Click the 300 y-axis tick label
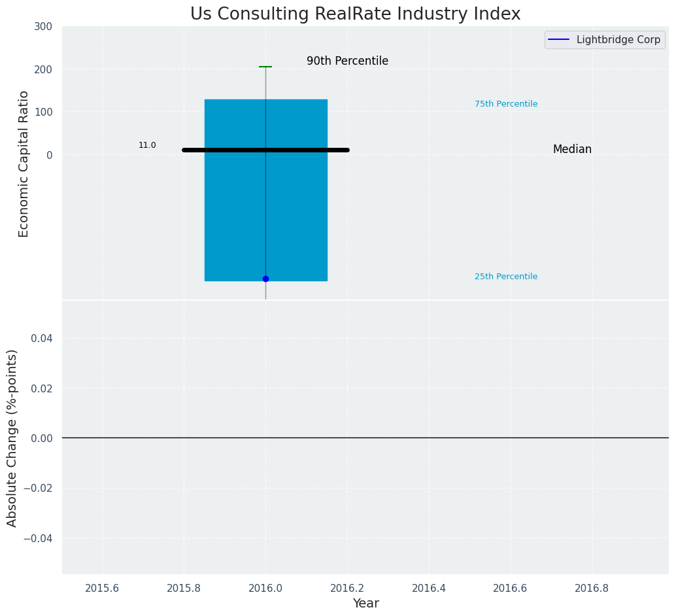The image size is (676, 616). 42,27
